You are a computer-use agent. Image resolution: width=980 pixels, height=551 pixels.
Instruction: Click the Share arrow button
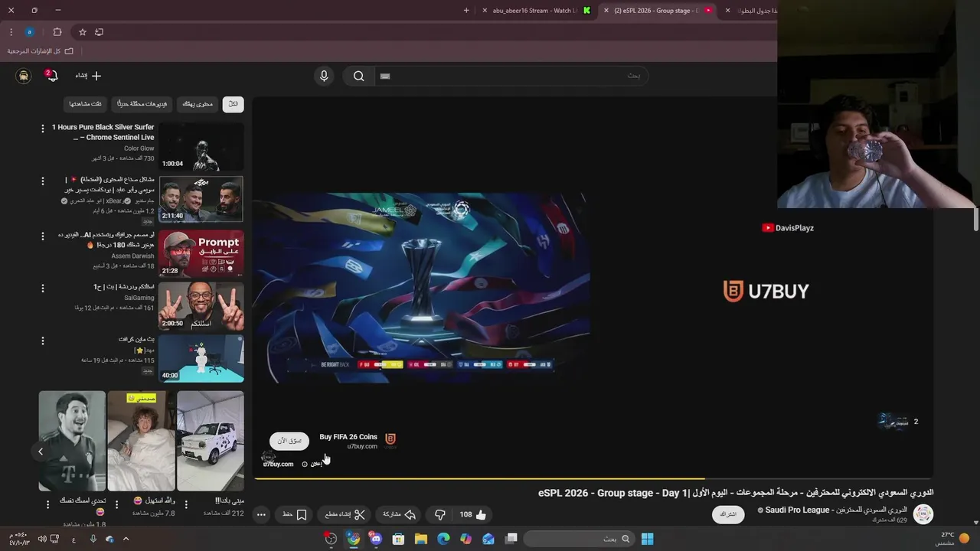point(399,515)
